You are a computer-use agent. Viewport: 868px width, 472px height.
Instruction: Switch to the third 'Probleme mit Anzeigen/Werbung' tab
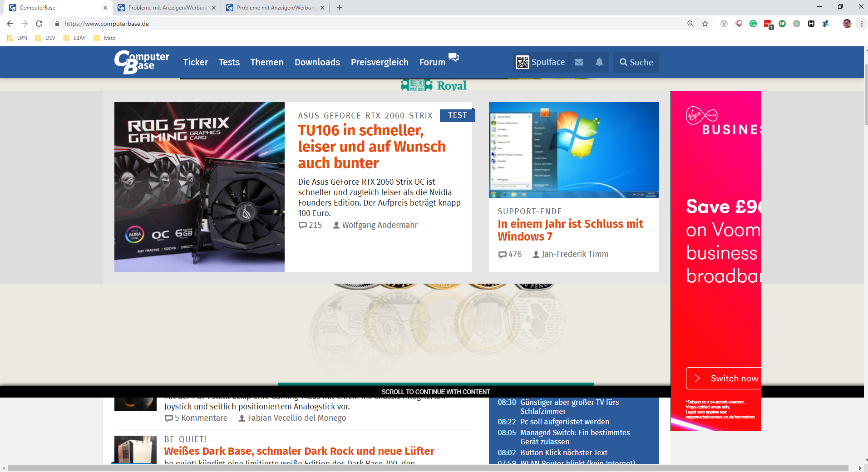(275, 8)
